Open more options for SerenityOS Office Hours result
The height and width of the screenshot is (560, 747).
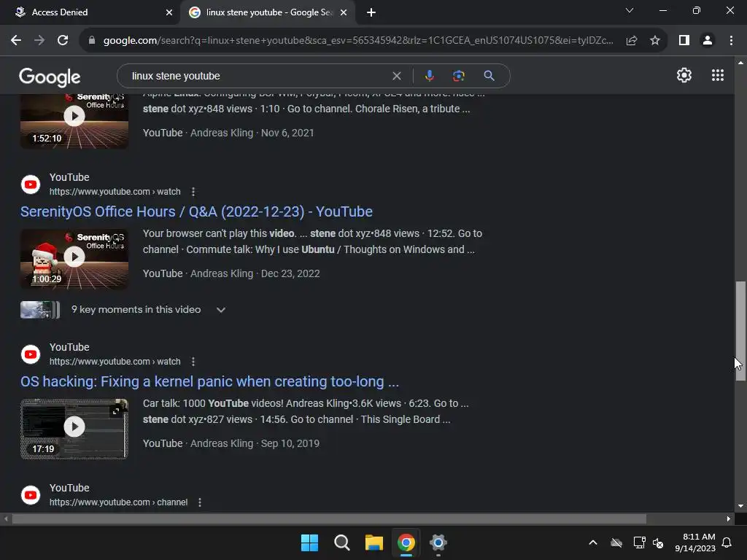[x=193, y=192]
